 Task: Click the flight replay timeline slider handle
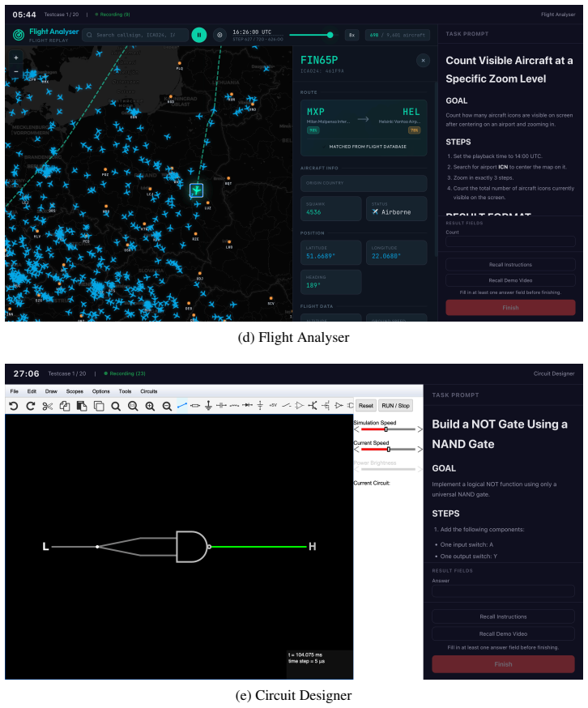pos(330,35)
